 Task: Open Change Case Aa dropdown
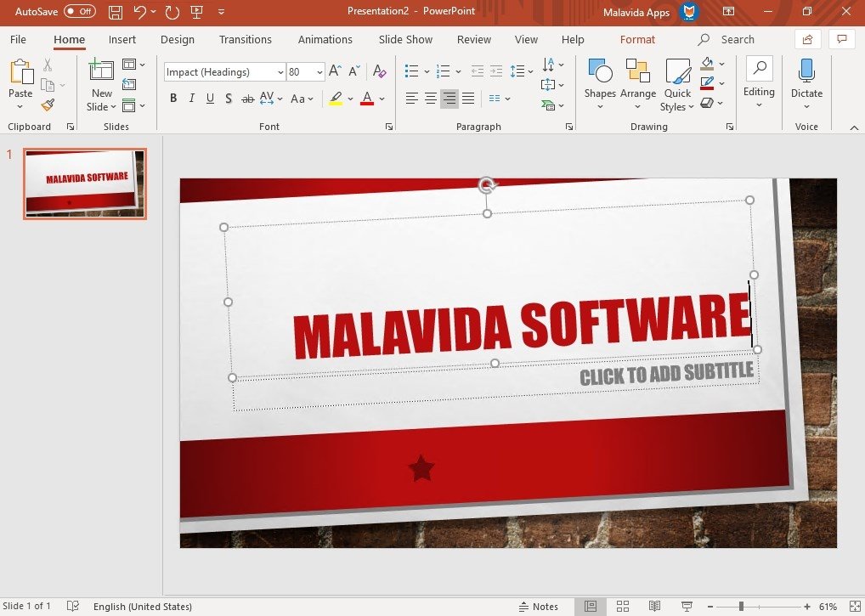pos(301,99)
